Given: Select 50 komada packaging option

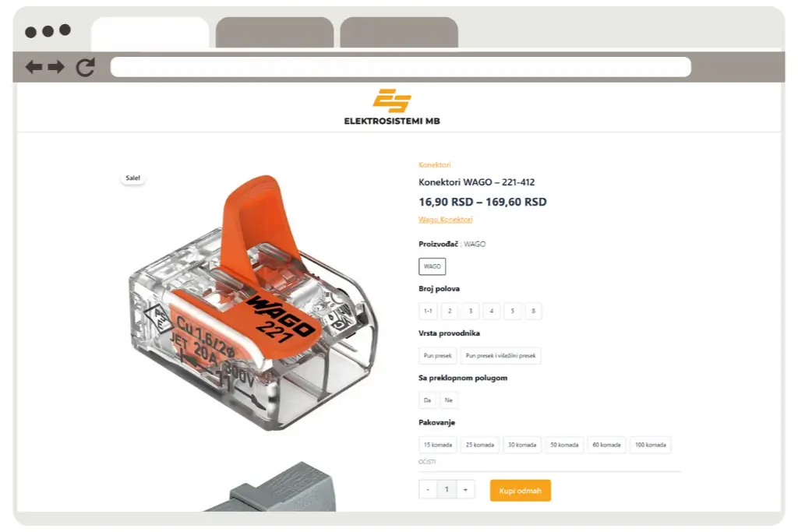Looking at the screenshot, I should (564, 445).
